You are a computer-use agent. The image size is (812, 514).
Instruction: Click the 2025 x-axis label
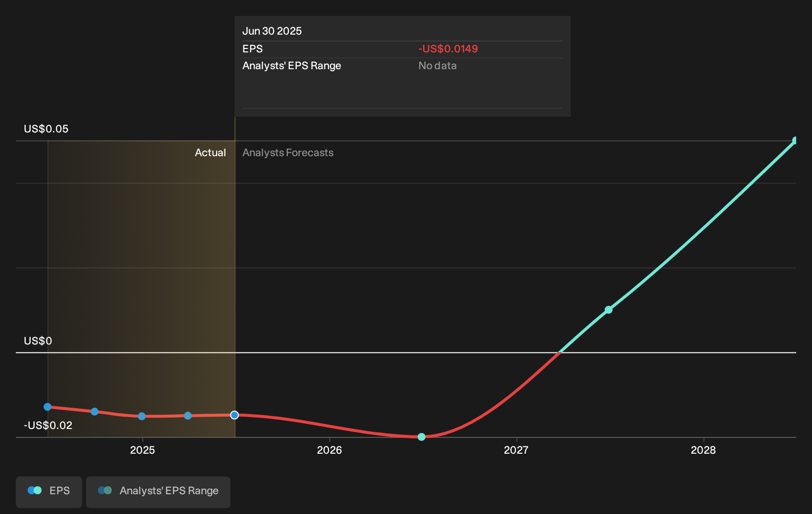click(x=142, y=450)
